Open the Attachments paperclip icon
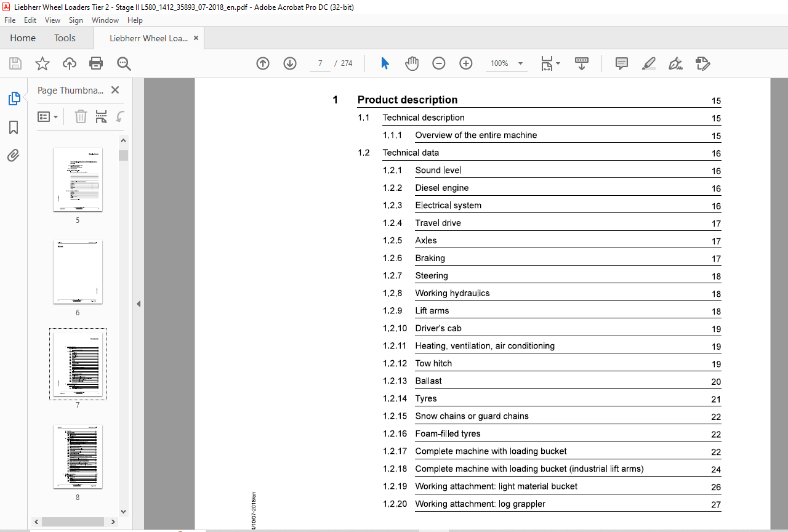The width and height of the screenshot is (788, 532). click(14, 155)
